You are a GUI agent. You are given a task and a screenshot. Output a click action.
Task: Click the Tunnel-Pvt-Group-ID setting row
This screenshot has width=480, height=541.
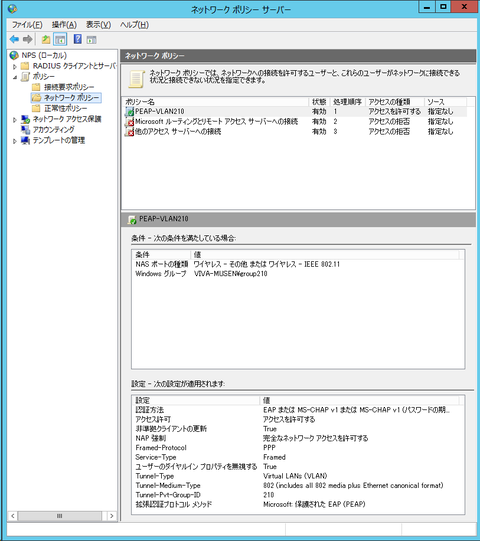(298, 495)
